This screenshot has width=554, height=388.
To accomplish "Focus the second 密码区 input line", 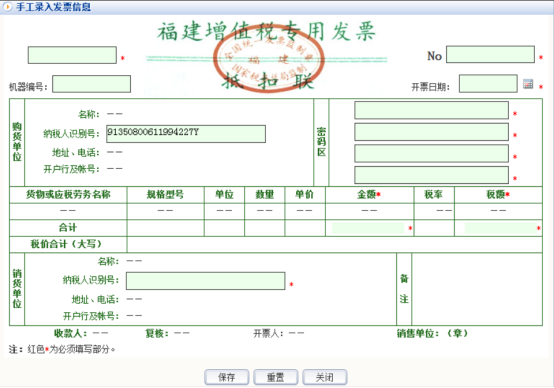I will tap(431, 132).
